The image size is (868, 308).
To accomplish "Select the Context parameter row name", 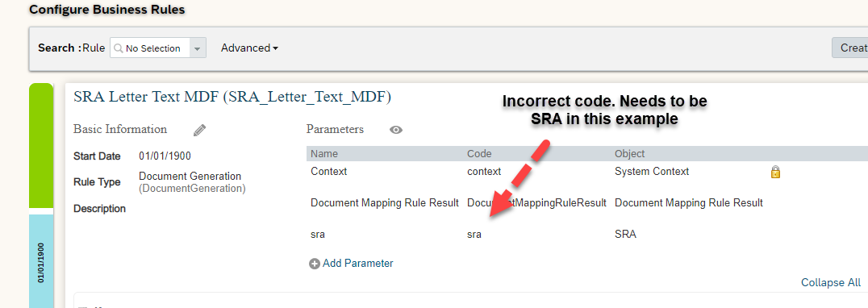I will coord(329,172).
